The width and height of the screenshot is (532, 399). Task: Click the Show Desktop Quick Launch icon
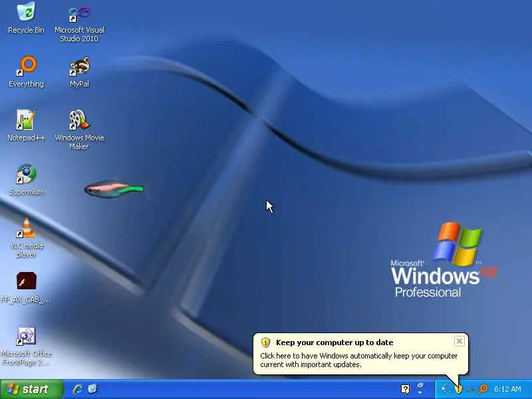pos(92,388)
